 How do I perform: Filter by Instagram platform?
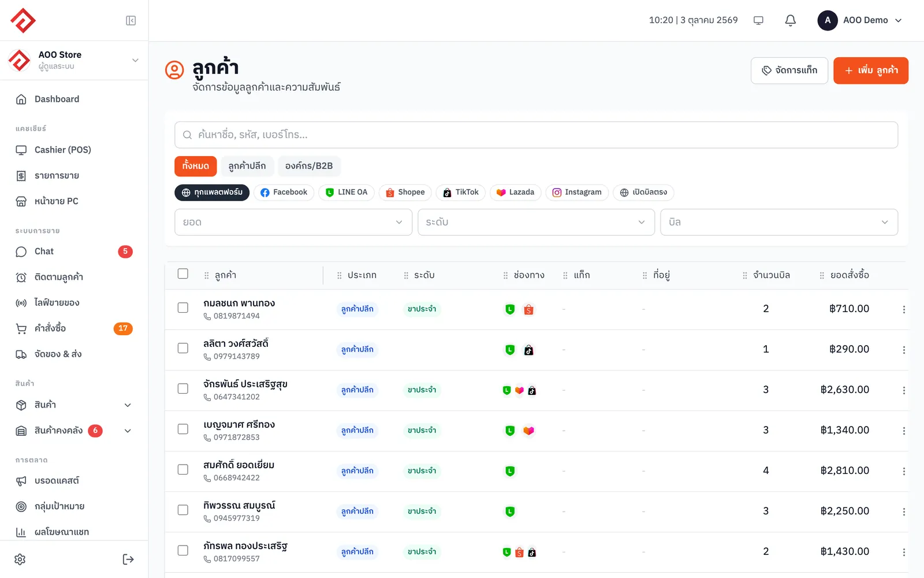(577, 192)
